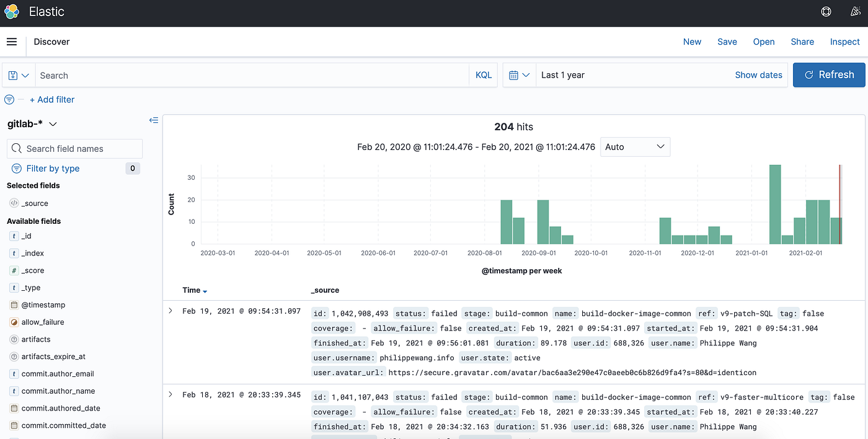Open the gitlab-* index pattern dropdown
This screenshot has height=439, width=868.
pos(33,123)
